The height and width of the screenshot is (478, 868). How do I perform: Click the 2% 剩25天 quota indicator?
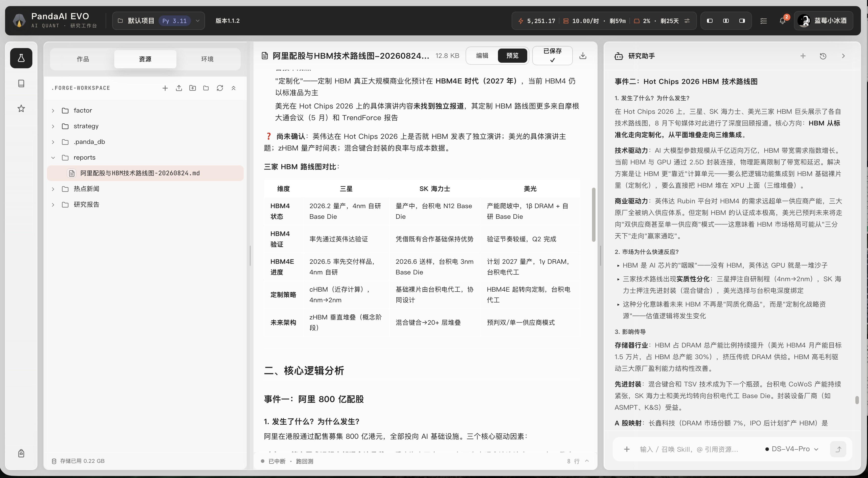pos(656,21)
